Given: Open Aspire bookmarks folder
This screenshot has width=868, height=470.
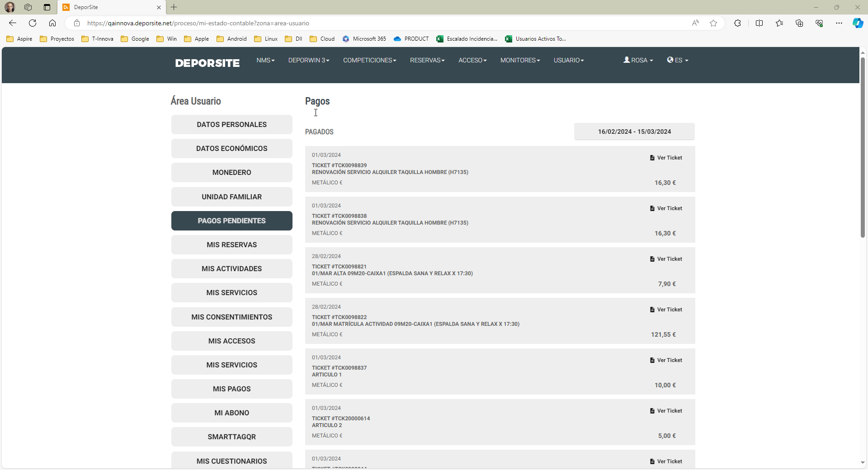Looking at the screenshot, I should coord(19,39).
